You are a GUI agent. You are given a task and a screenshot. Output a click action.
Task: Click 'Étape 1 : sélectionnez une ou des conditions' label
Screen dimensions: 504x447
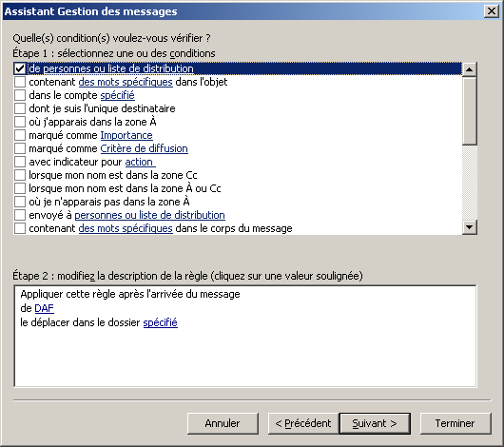coord(114,53)
